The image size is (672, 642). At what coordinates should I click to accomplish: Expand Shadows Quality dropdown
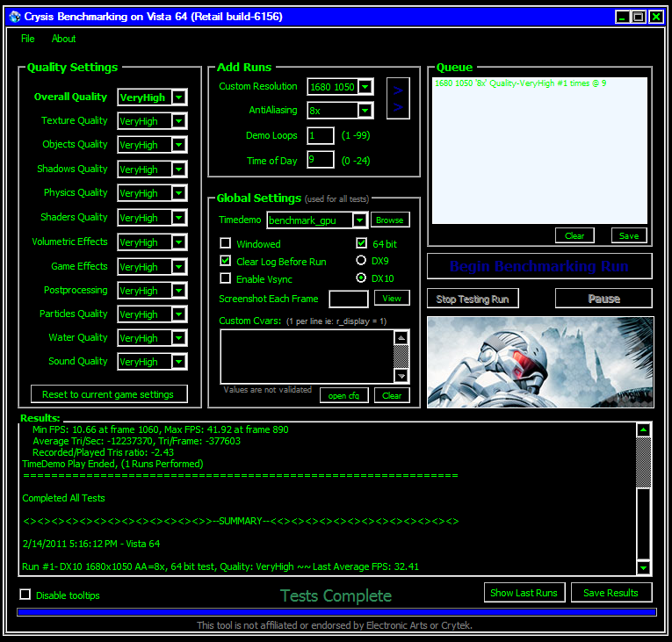(179, 170)
